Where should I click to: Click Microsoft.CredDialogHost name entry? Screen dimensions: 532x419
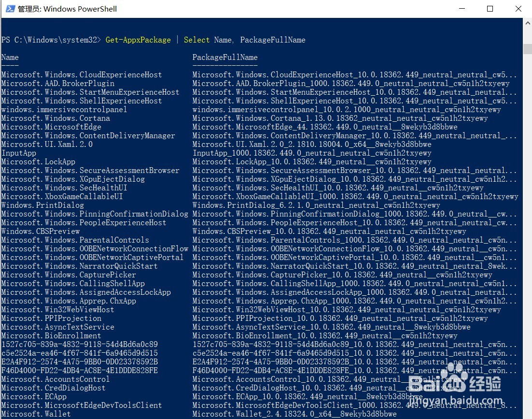(x=53, y=388)
